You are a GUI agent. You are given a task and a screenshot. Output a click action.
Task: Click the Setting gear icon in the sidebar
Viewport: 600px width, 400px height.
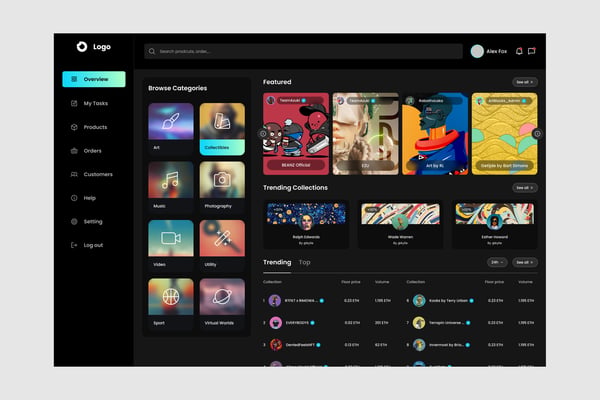[x=74, y=222]
